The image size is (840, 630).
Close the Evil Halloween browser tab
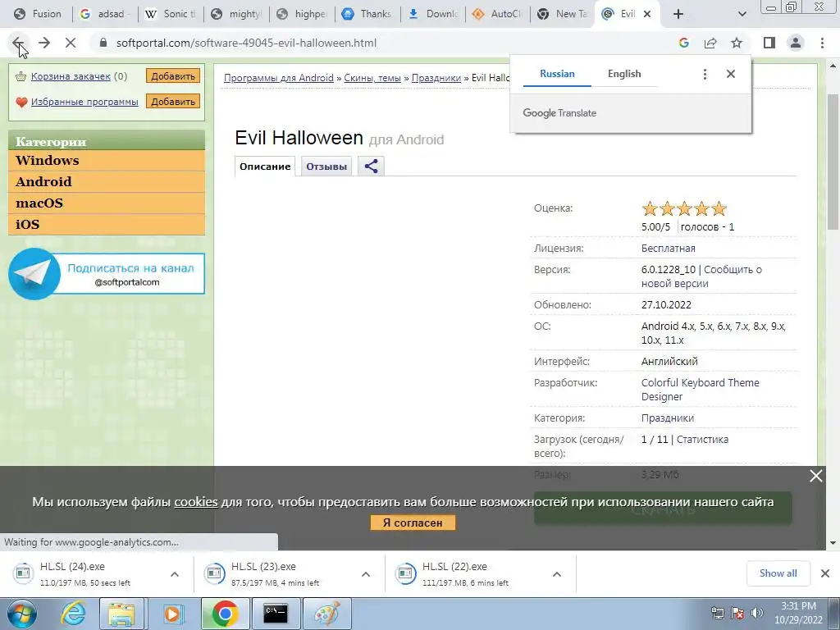[647, 14]
